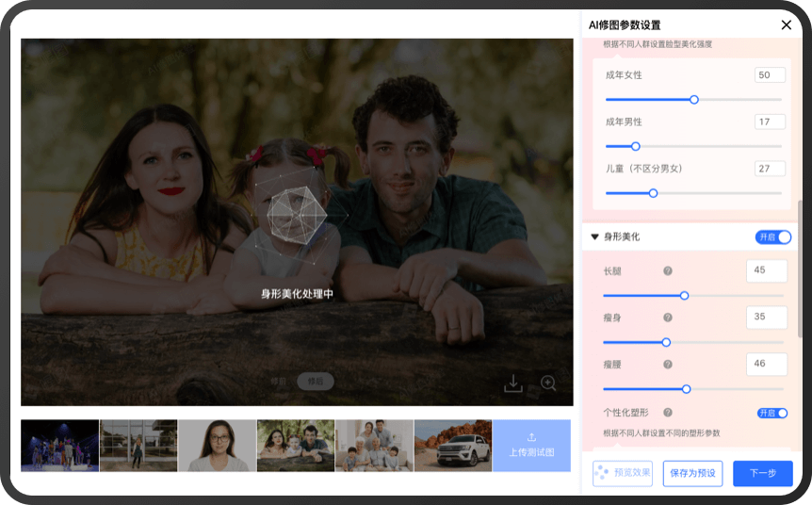Click help icon next to 长腿

[668, 271]
